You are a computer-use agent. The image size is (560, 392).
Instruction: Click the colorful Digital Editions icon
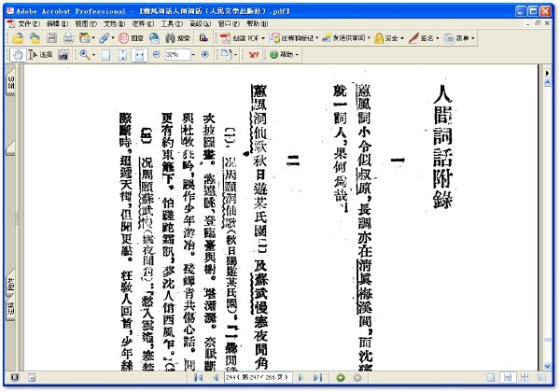(203, 37)
